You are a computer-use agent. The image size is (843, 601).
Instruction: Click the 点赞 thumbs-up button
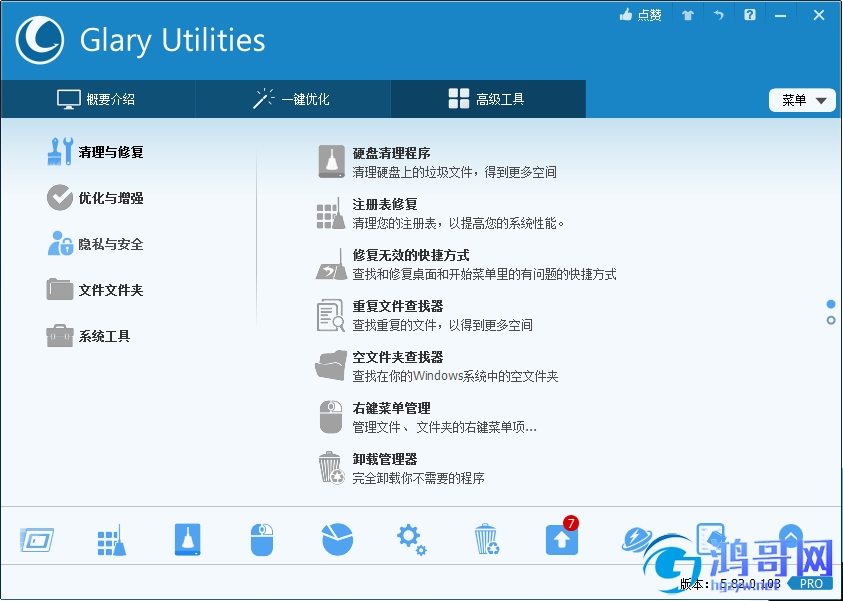(x=640, y=15)
